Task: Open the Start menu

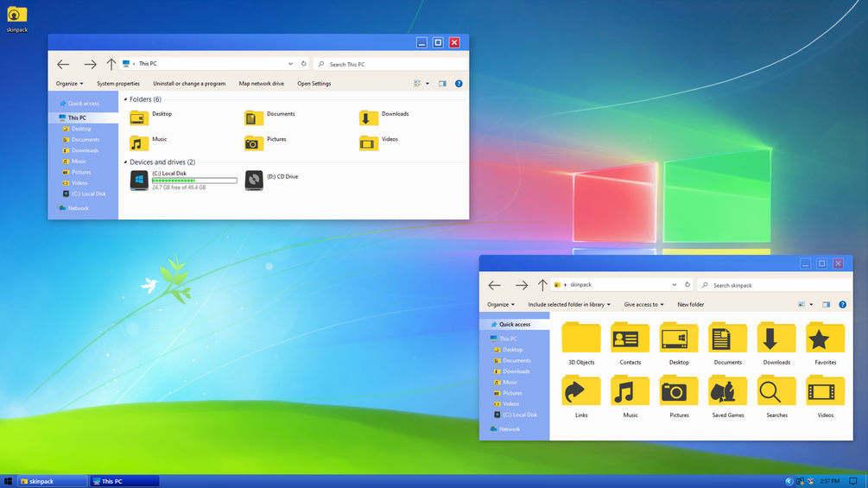Action: click(x=8, y=481)
